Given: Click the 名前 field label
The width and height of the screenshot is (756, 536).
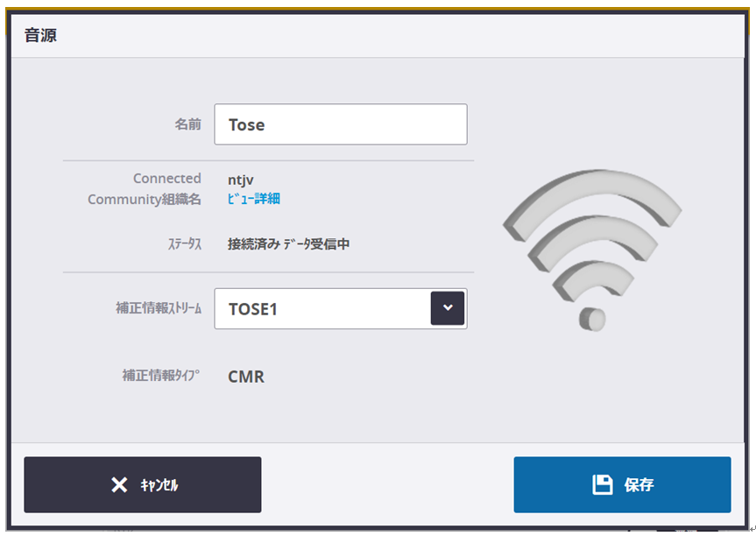Looking at the screenshot, I should 187,124.
